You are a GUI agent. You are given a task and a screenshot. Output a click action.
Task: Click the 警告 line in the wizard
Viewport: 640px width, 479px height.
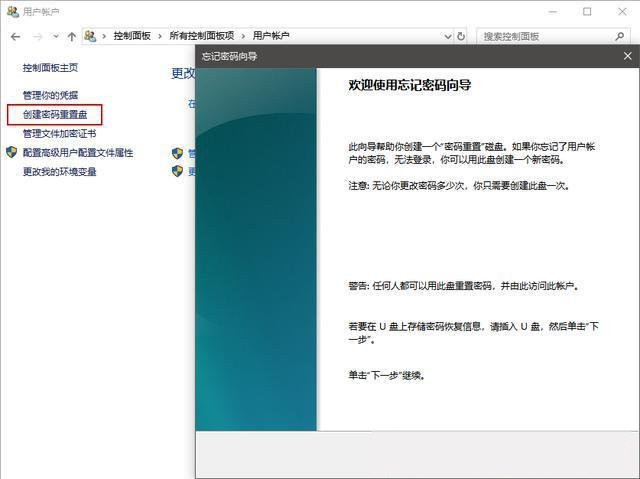464,286
